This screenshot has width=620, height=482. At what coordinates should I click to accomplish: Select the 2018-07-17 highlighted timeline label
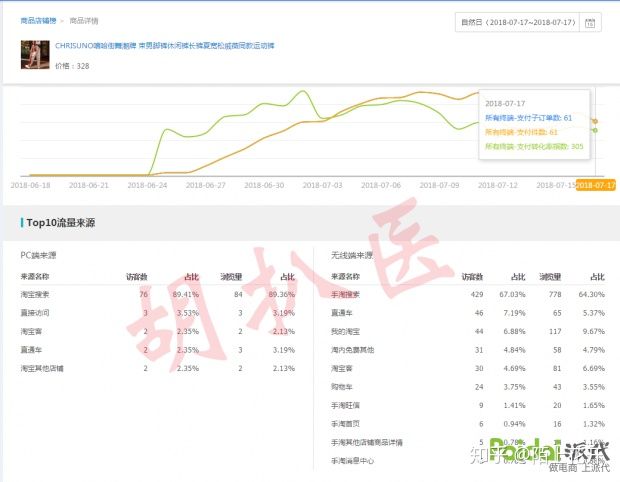pyautogui.click(x=595, y=185)
